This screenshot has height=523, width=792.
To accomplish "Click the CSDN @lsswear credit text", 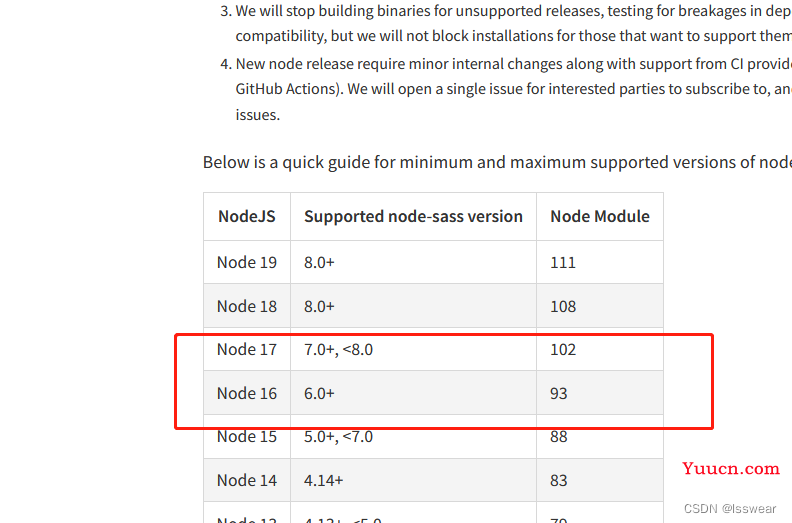I will pos(729,508).
